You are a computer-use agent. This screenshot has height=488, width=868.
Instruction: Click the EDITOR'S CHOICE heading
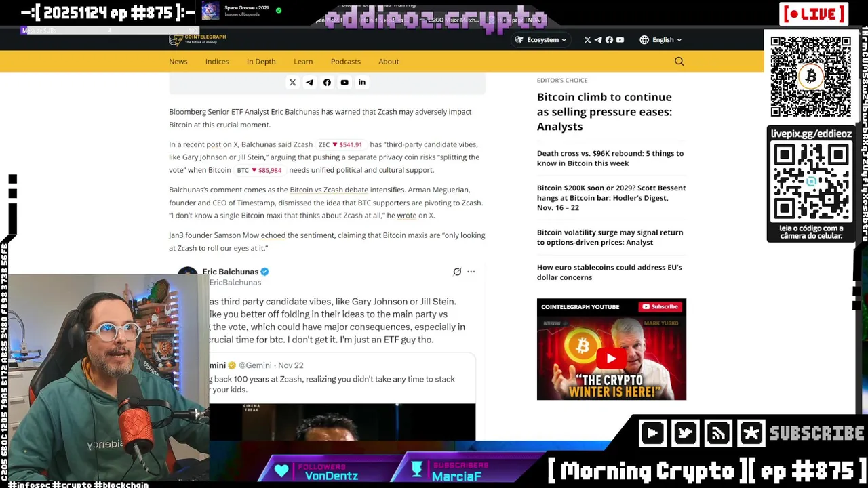pyautogui.click(x=562, y=80)
